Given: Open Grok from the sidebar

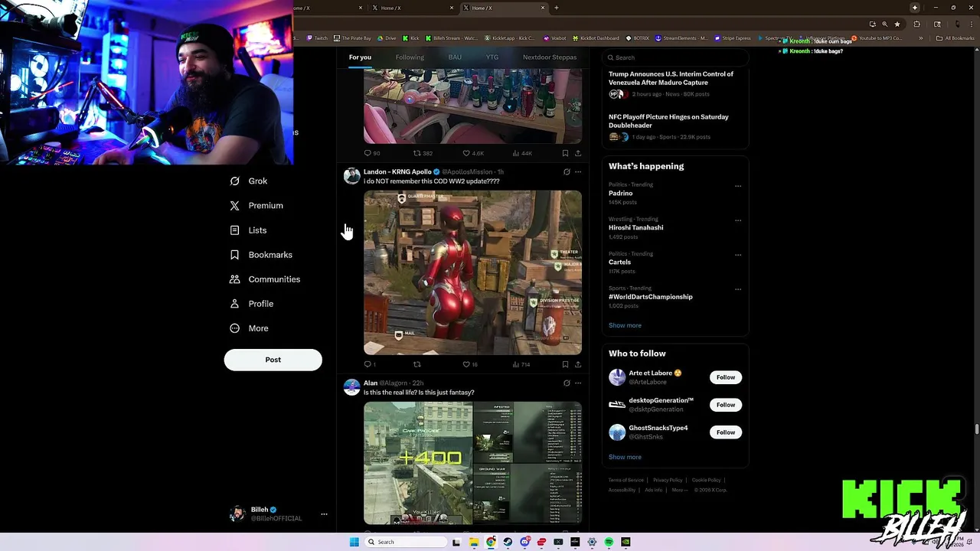Looking at the screenshot, I should [x=249, y=181].
